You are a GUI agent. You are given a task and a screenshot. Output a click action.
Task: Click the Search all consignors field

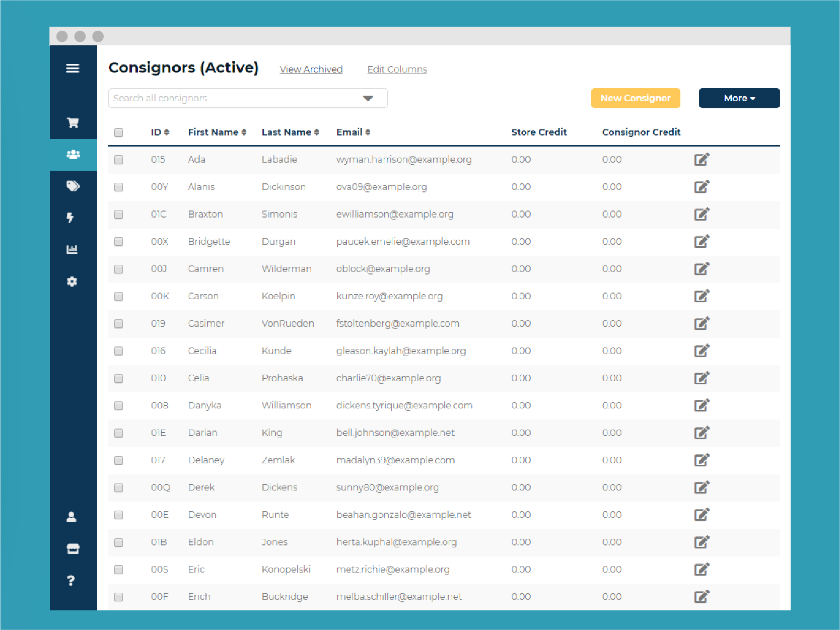tap(232, 98)
